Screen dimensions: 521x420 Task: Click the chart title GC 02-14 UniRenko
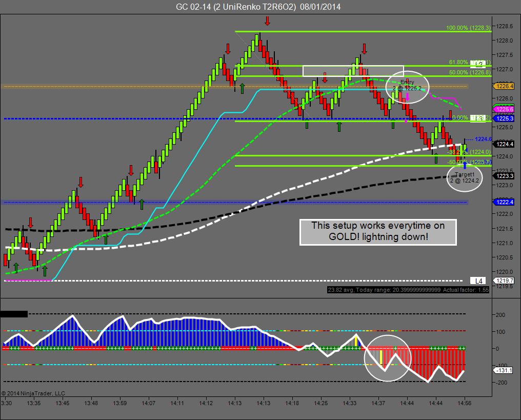[x=258, y=7]
